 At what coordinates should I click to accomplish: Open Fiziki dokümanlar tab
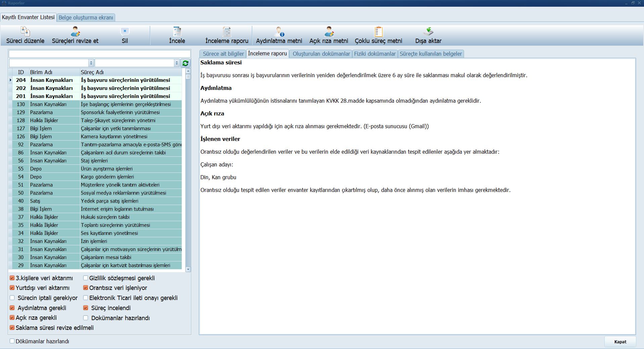tap(375, 54)
